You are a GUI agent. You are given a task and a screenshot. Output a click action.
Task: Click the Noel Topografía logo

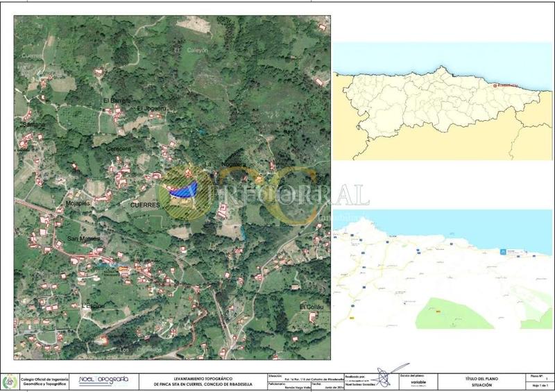pyautogui.click(x=103, y=380)
